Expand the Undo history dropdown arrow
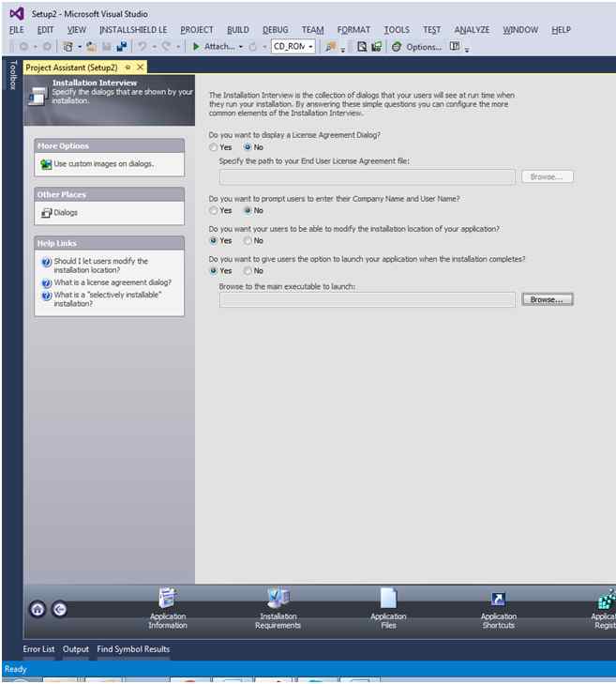616x684 pixels. coord(154,47)
